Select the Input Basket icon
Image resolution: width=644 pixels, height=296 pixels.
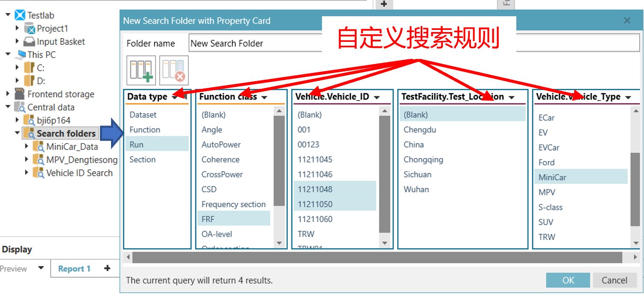pos(29,42)
